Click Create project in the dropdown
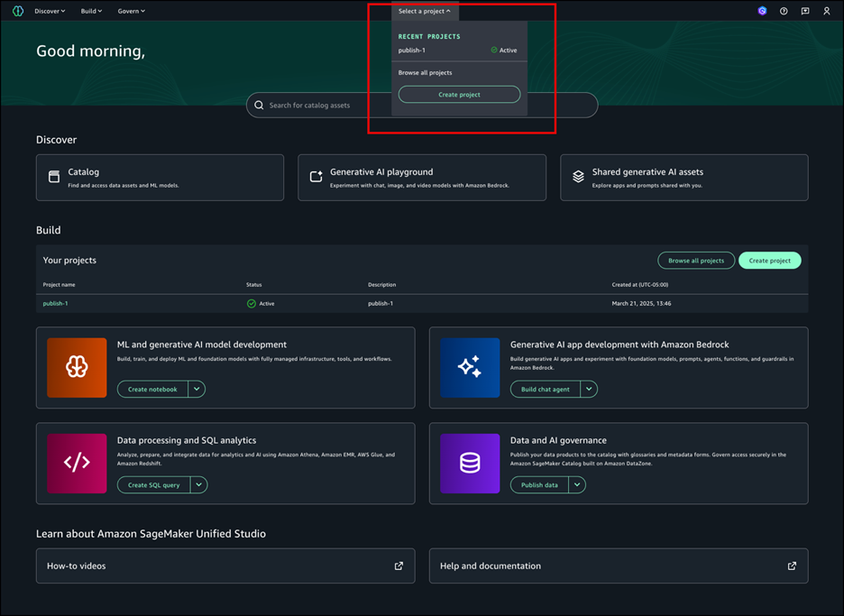Viewport: 844px width, 616px height. [459, 94]
